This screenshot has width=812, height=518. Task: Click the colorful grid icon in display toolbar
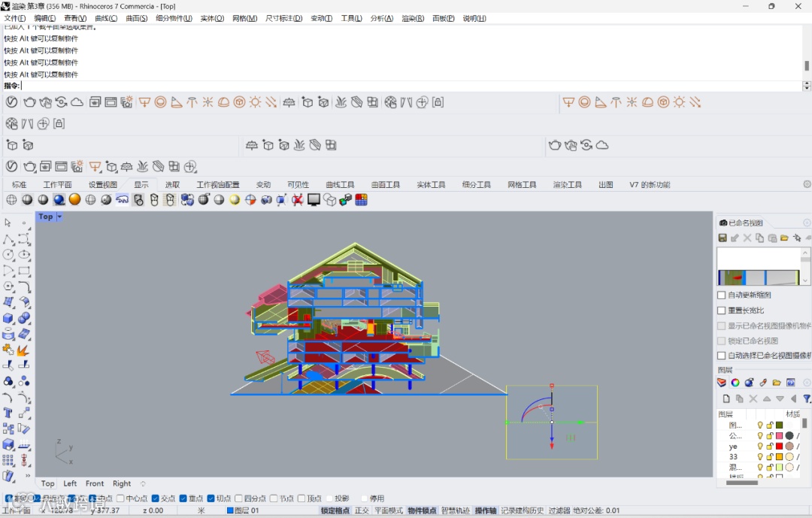click(x=362, y=200)
